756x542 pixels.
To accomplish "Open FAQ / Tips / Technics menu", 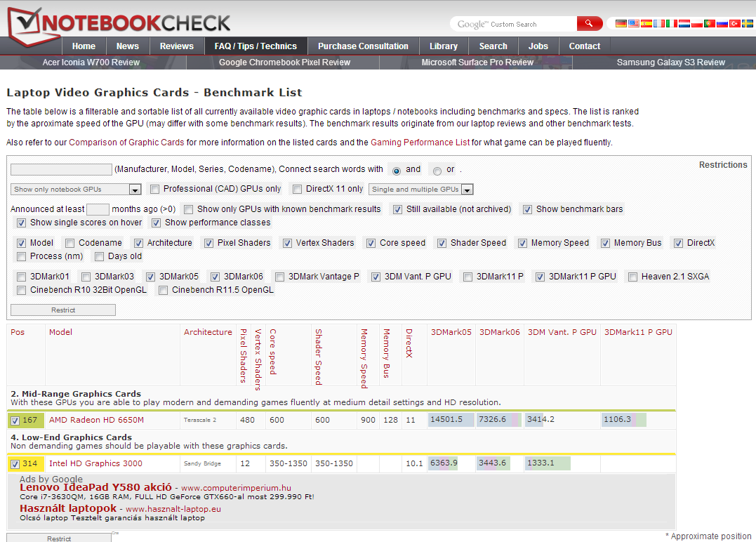I will (x=256, y=46).
